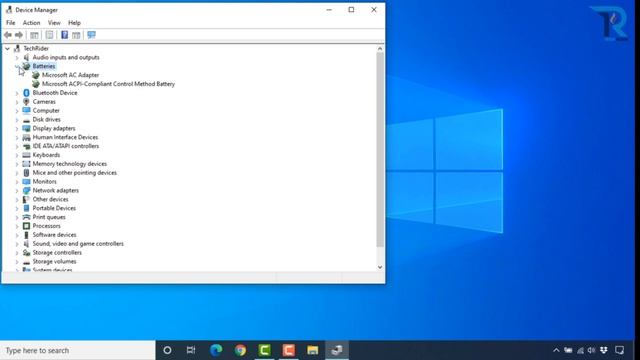Screen dimensions: 640x360
Task: Click the Scan for hardware changes icon
Action: click(x=91, y=35)
